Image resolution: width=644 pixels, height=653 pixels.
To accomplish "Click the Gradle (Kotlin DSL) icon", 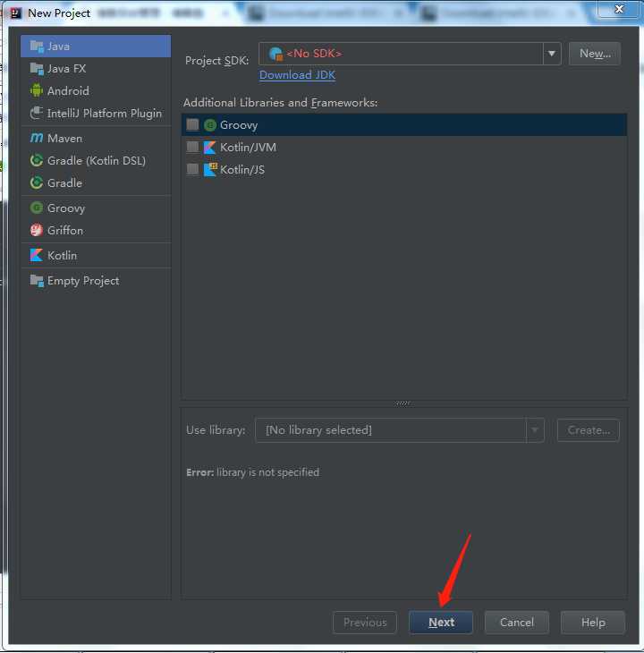I will coord(37,160).
